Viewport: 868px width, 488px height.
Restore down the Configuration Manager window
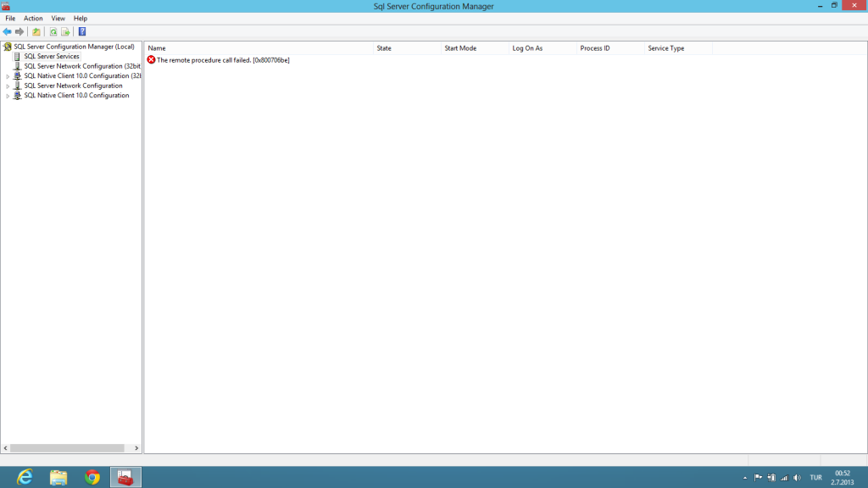(x=834, y=6)
